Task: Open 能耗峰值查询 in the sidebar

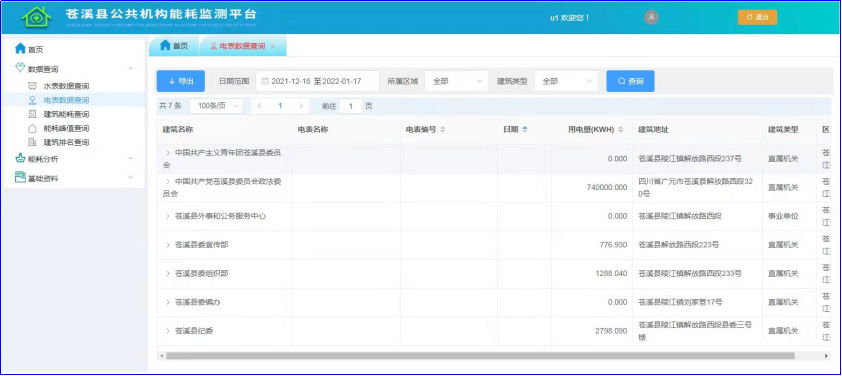Action: point(66,128)
